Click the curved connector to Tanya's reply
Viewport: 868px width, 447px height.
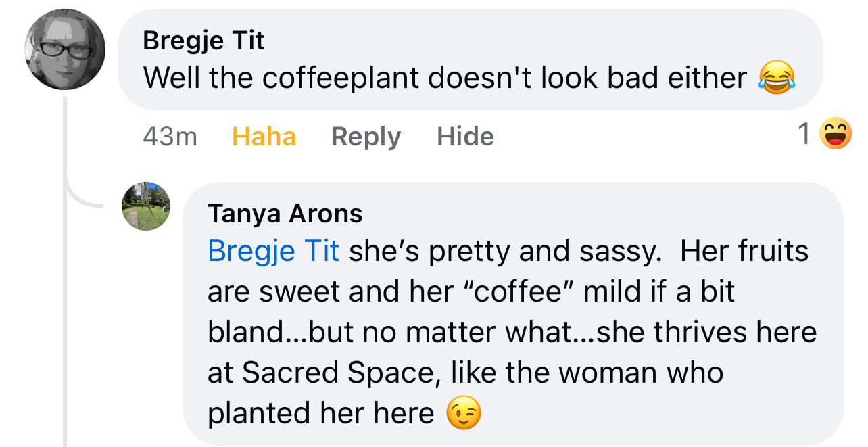pyautogui.click(x=85, y=196)
